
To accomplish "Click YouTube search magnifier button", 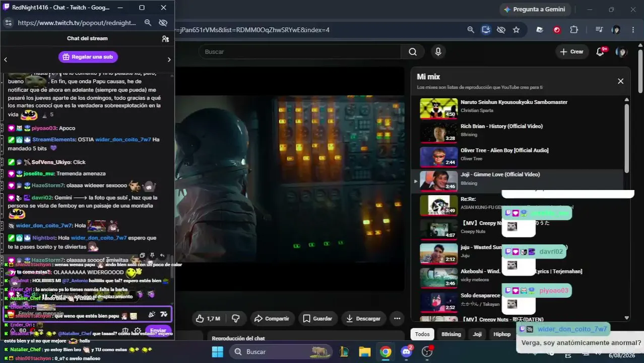I will point(413,52).
